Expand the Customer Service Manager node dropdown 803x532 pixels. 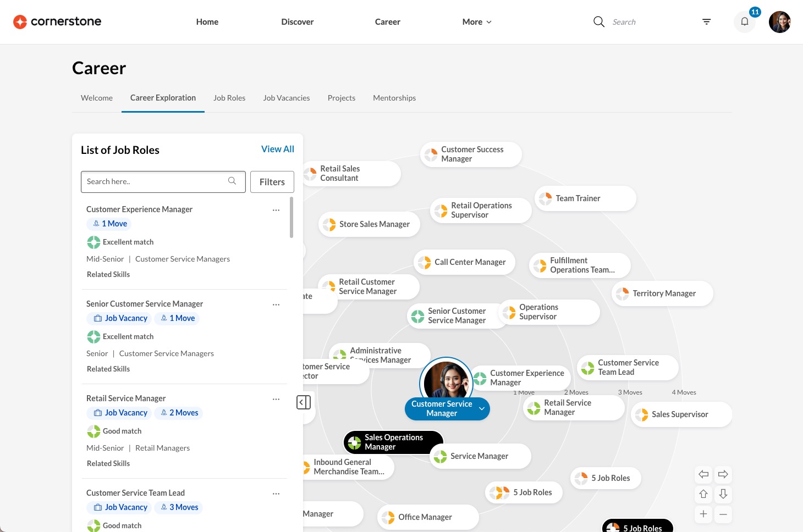coord(482,408)
